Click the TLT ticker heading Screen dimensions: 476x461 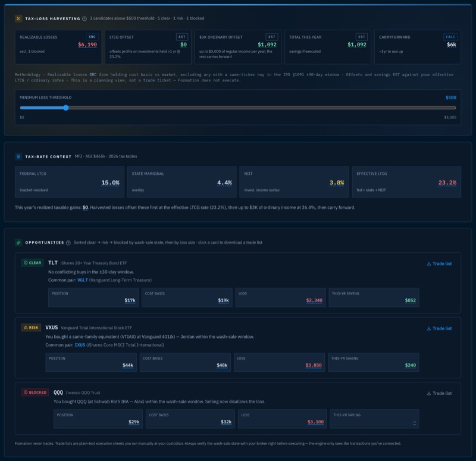point(53,263)
